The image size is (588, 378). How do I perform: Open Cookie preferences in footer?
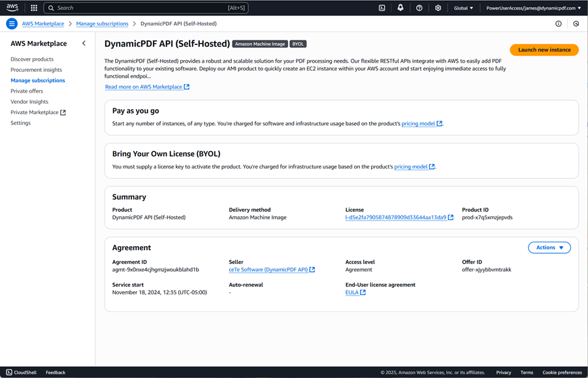tap(562, 372)
